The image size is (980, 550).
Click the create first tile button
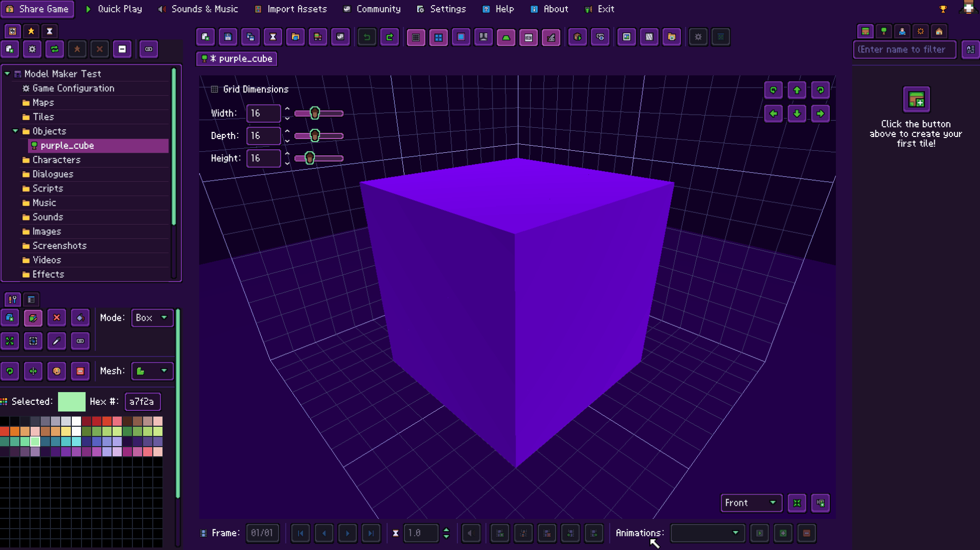916,99
